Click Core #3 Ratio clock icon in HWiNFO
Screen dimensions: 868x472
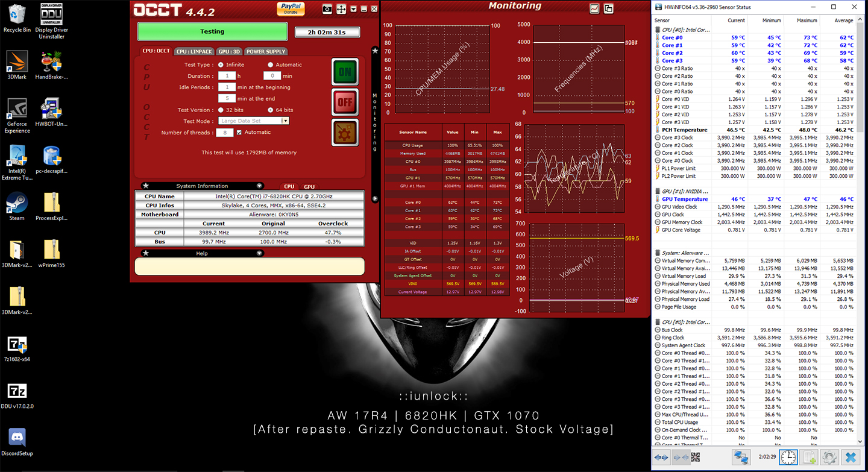(657, 68)
